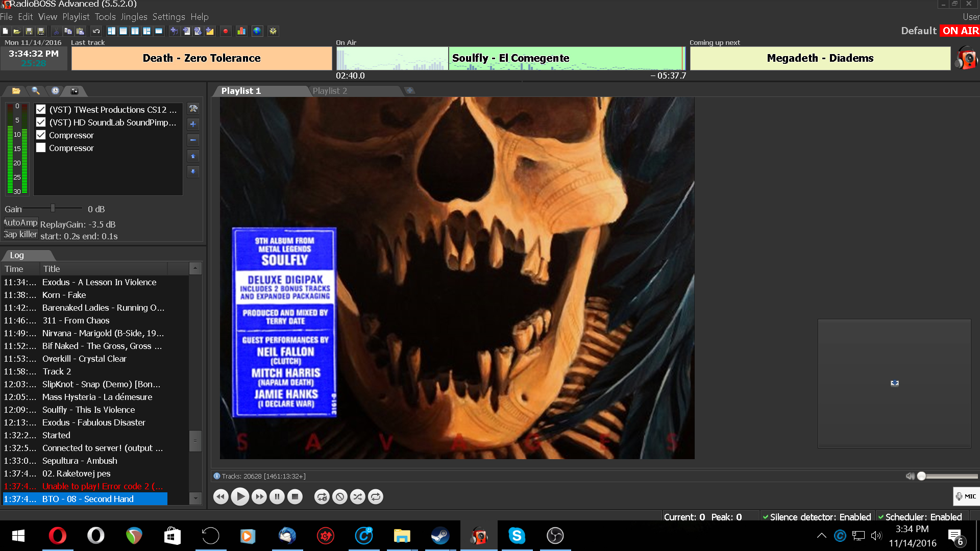980x551 pixels.
Task: Select log entry Soulfly - This Is Violence
Action: tap(85, 410)
